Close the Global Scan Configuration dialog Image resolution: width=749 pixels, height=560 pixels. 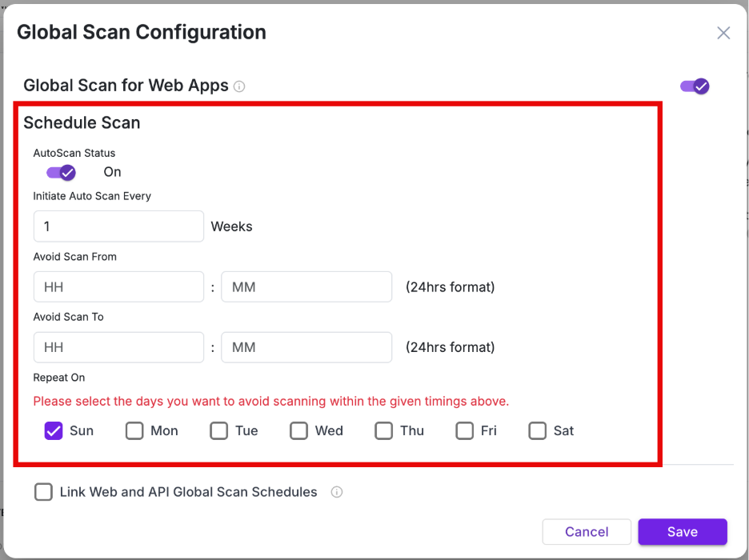coord(723,33)
